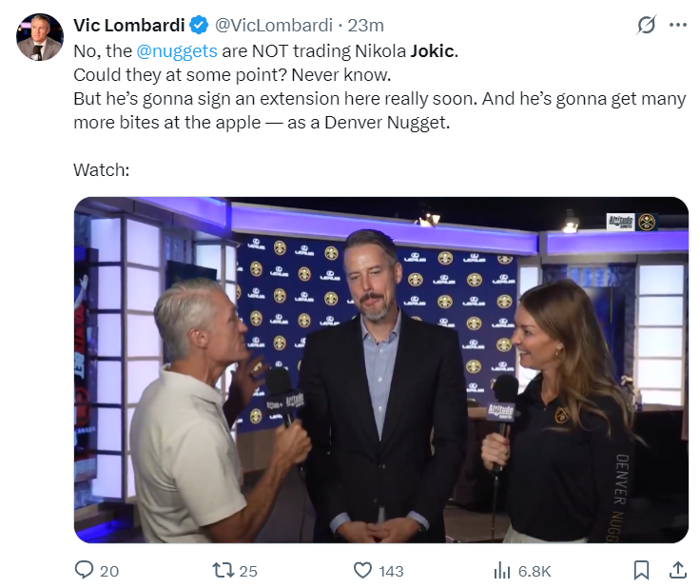Toggle the heart icon to like the post

click(362, 570)
